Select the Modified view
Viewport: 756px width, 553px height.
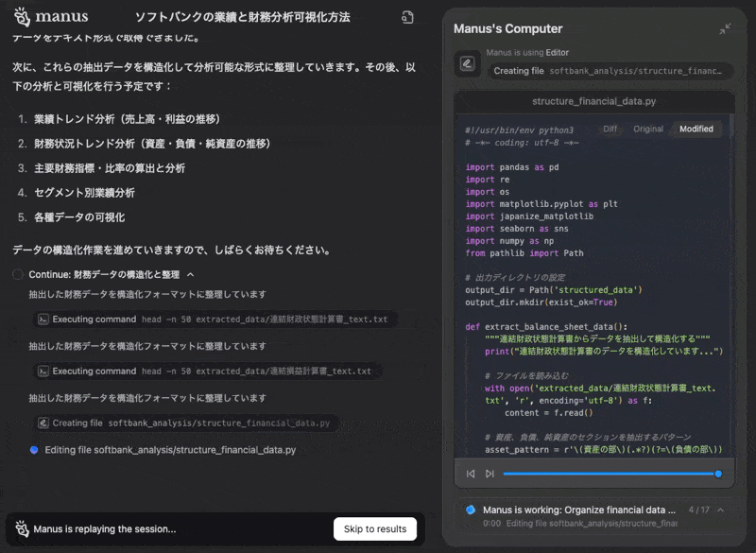(696, 129)
